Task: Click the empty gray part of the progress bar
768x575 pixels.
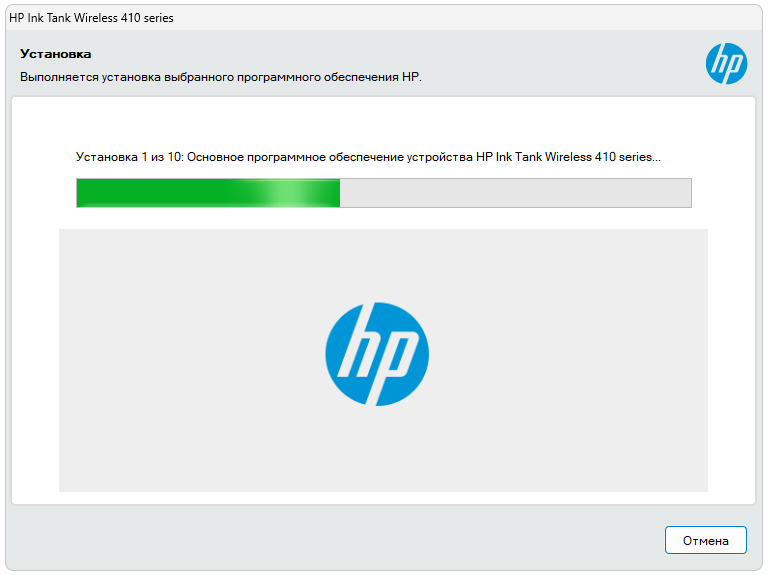Action: 515,193
